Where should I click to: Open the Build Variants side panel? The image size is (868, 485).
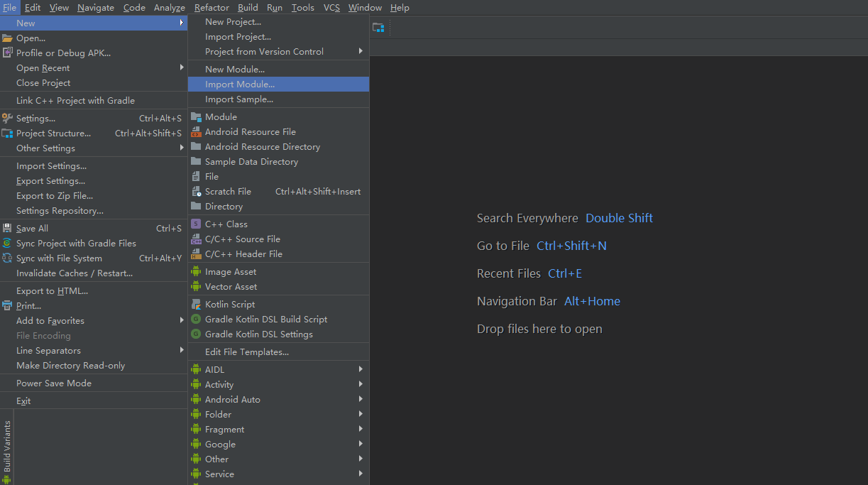pos(7,447)
